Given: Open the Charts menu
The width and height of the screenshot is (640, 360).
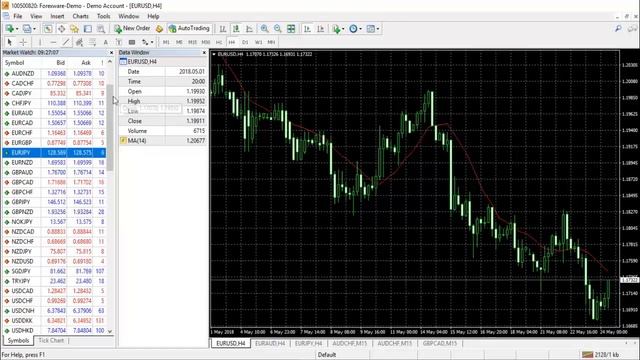Looking at the screenshot, I should 80,16.
